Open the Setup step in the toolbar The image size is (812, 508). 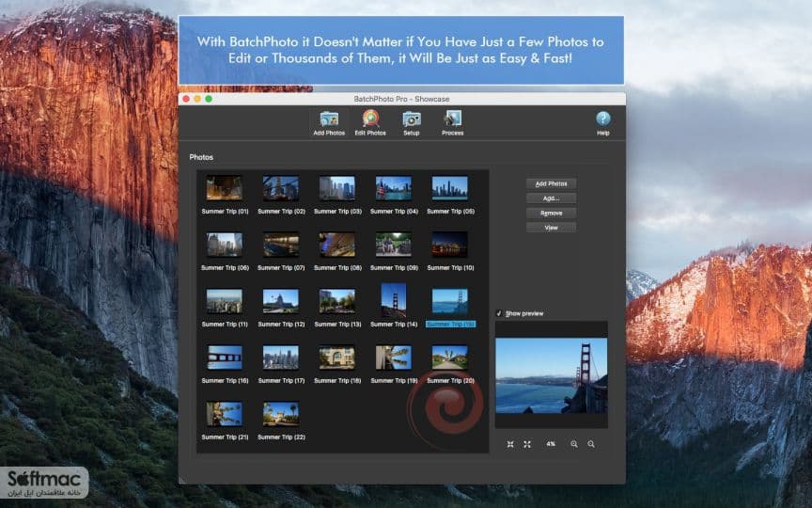(412, 123)
